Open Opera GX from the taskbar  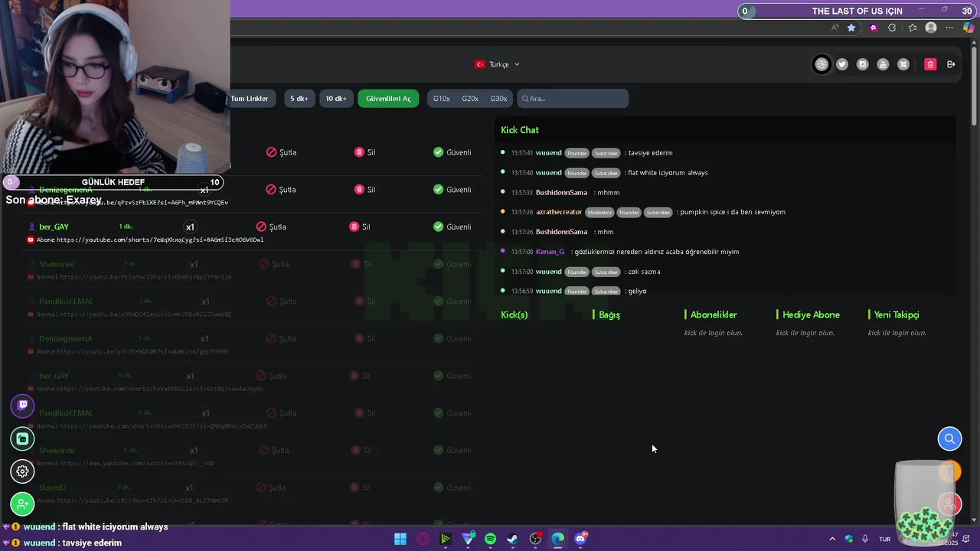pyautogui.click(x=423, y=539)
